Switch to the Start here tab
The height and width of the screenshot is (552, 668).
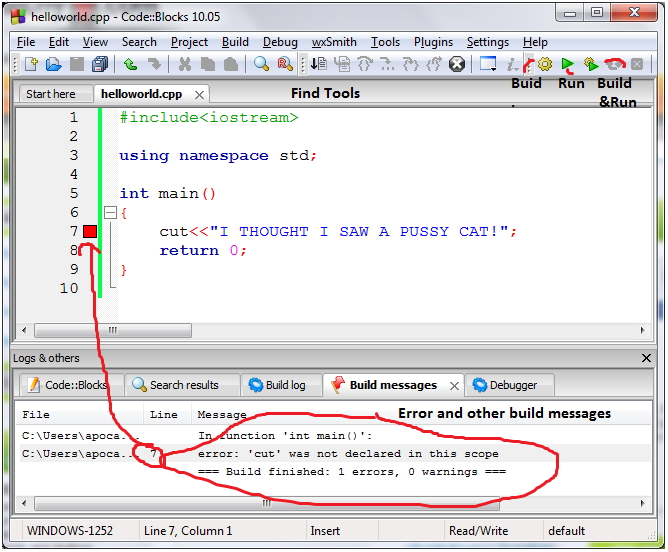(51, 94)
